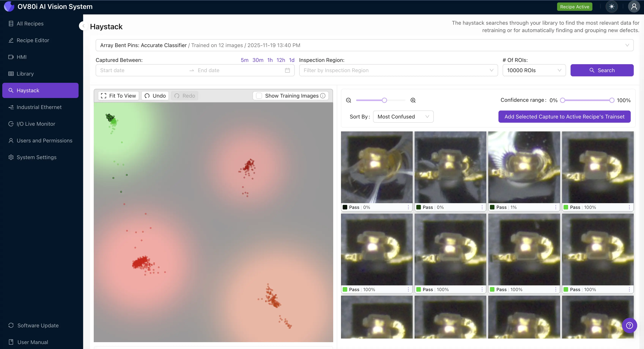The image size is (644, 349).
Task: Click the Search button
Action: (x=602, y=70)
